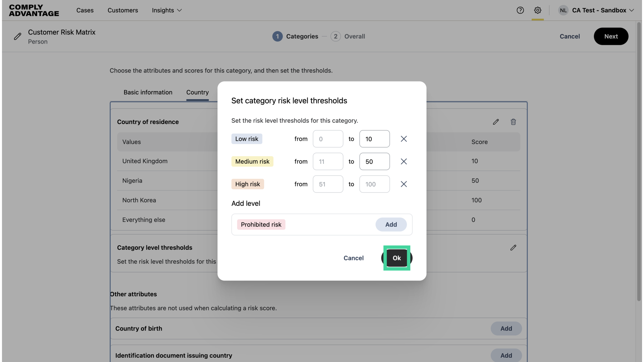Switch to the Basic information tab
The image size is (644, 362).
148,92
